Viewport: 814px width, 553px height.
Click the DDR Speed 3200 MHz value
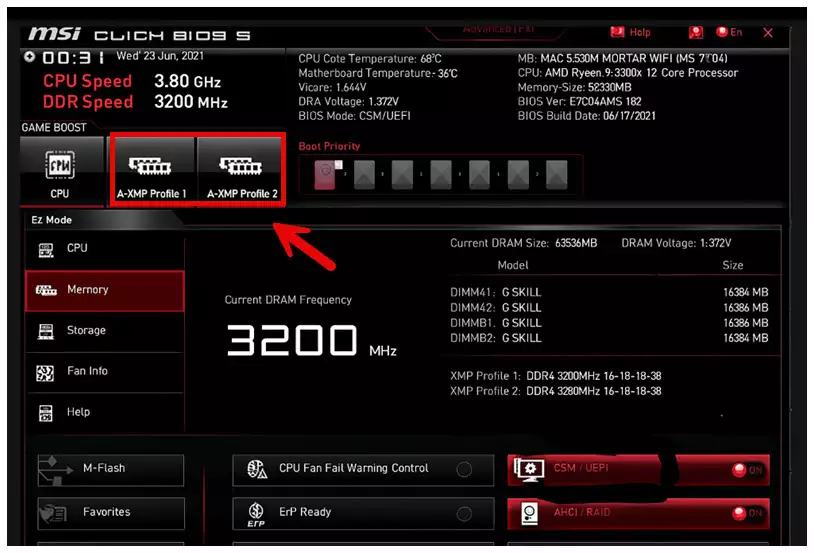[x=191, y=102]
